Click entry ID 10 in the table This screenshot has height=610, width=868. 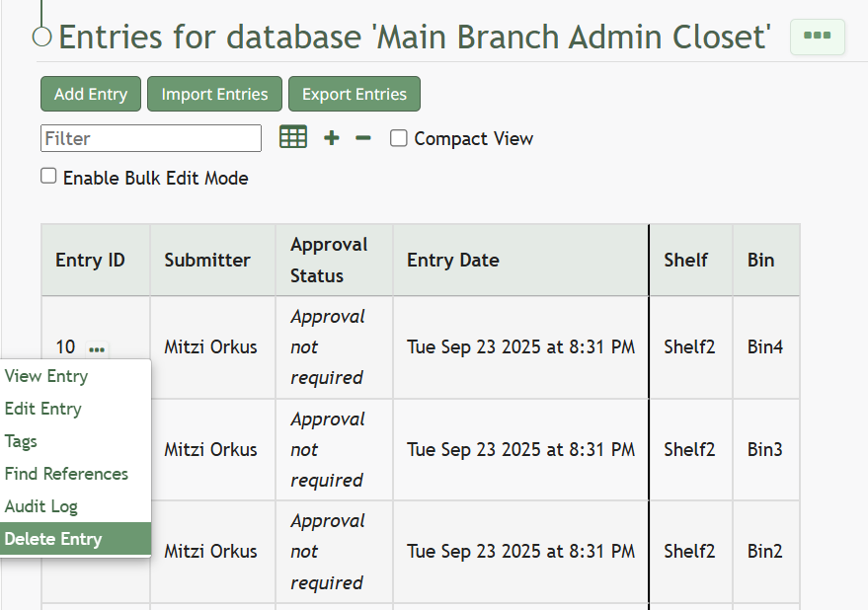[x=65, y=347]
